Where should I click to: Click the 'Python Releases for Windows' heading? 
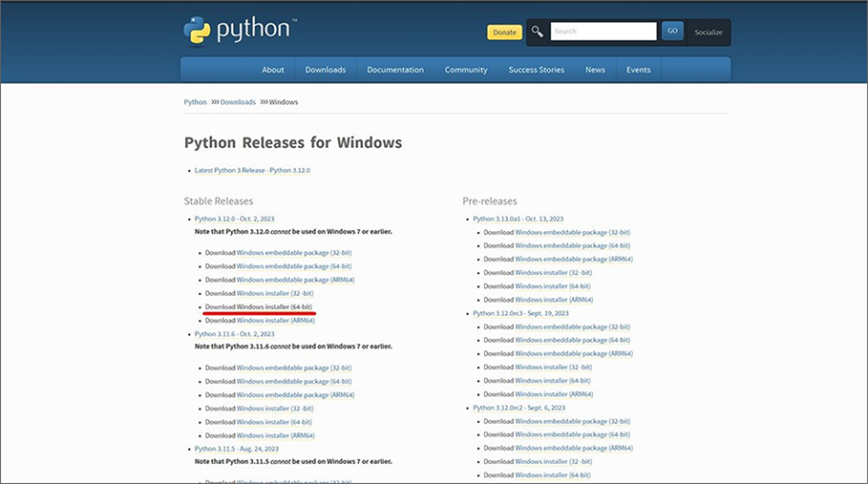tap(293, 142)
